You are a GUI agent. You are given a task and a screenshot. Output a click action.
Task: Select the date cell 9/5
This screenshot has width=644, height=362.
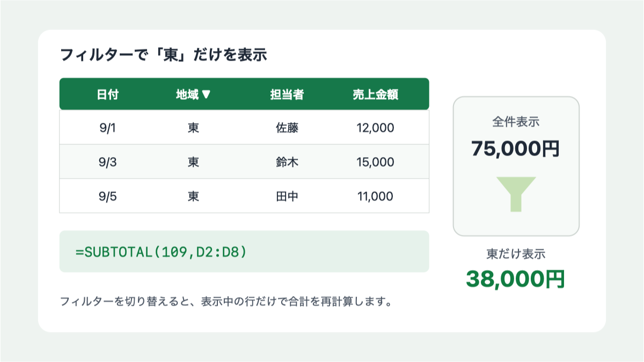107,196
